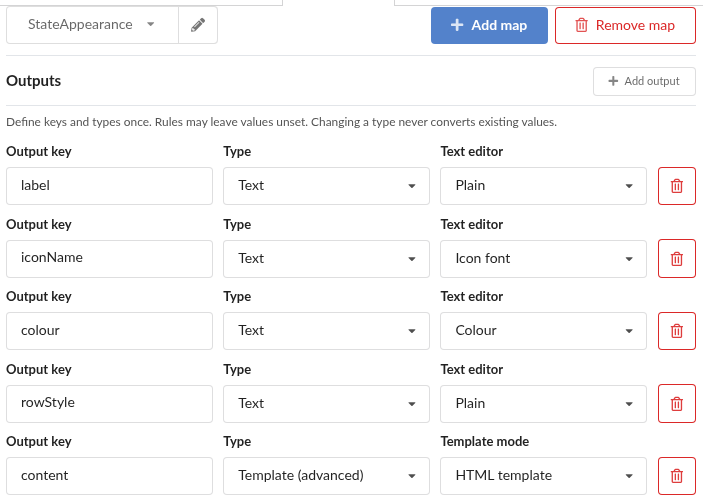This screenshot has height=502, width=703.
Task: Open the Text editor dropdown for label
Action: [543, 186]
